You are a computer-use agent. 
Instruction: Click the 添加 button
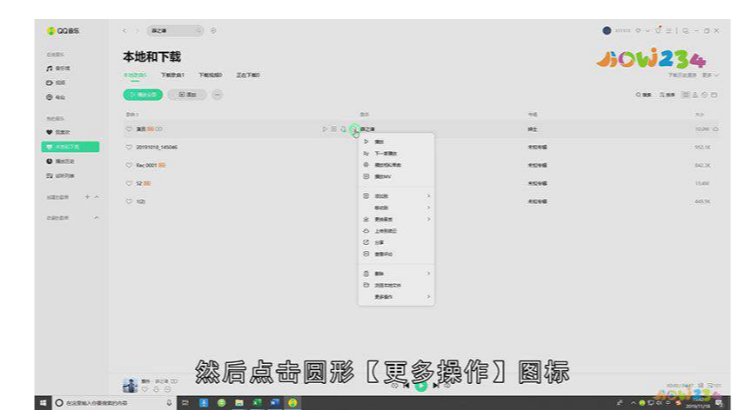(187, 95)
